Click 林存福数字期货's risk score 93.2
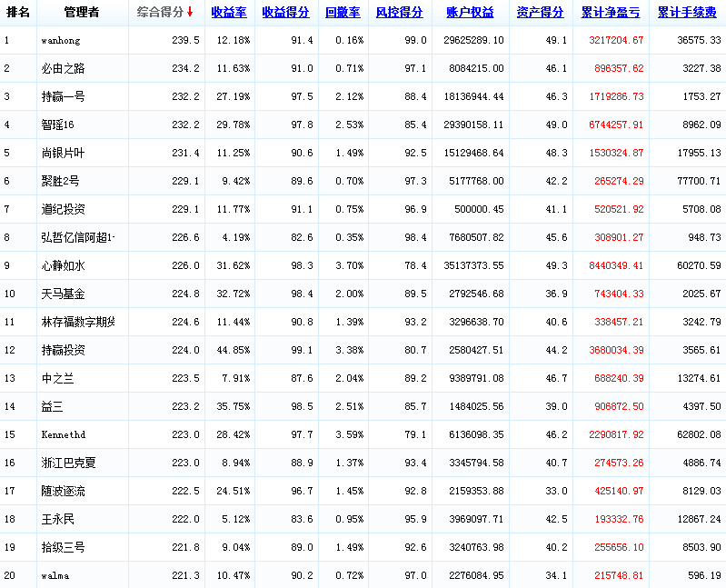This screenshot has width=726, height=588. (416, 322)
